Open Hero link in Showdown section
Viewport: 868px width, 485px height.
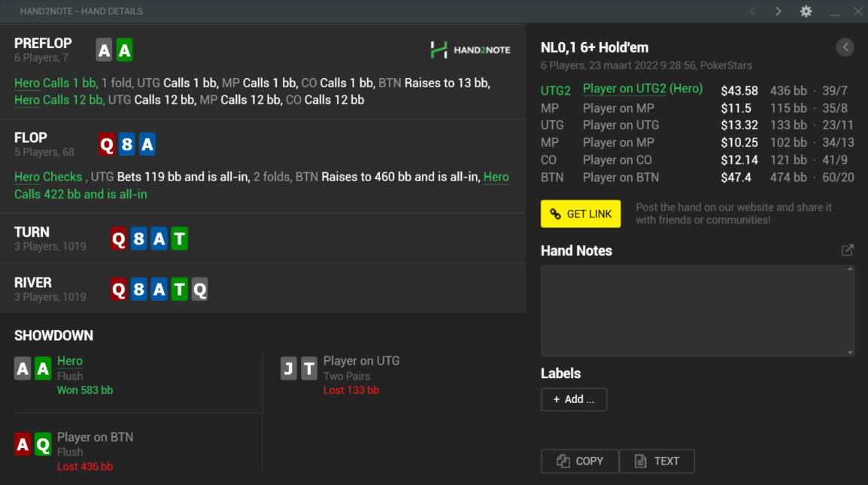point(70,361)
